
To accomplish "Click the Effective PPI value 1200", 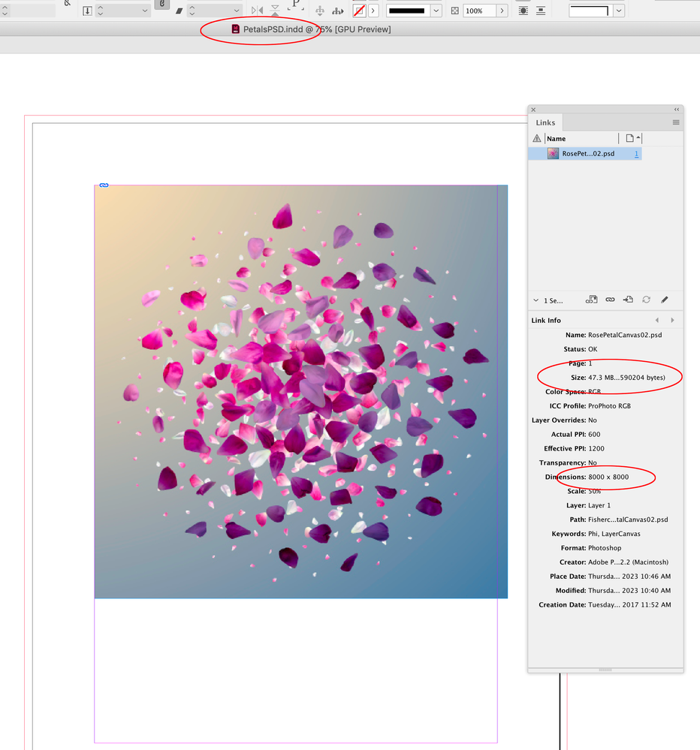I will [x=596, y=449].
